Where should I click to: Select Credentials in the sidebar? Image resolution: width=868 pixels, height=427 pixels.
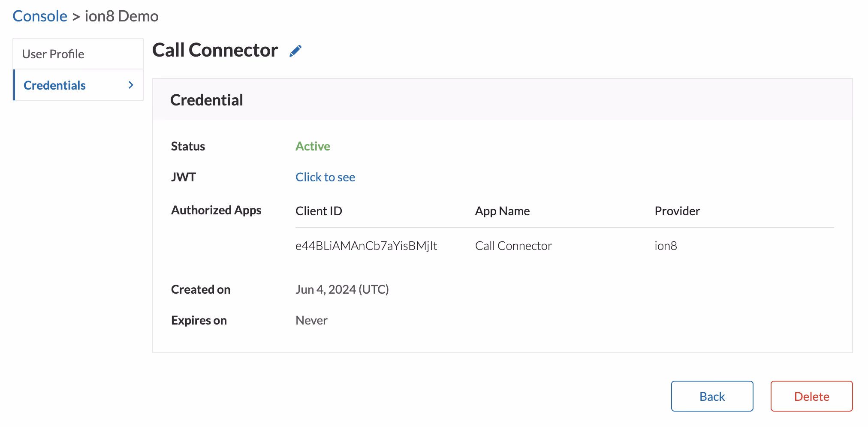pos(54,85)
